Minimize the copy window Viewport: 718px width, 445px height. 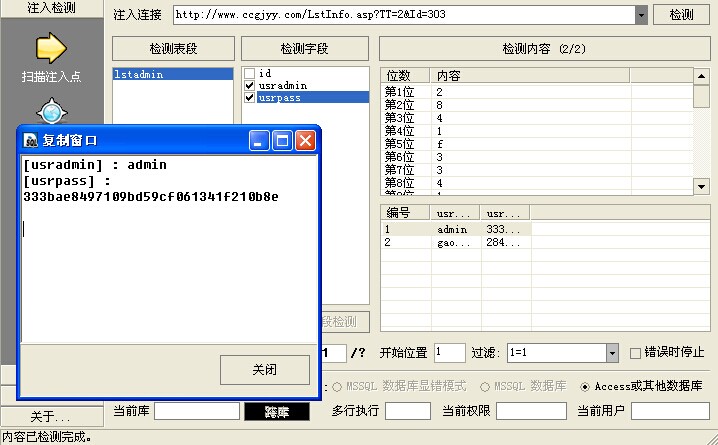[x=259, y=141]
